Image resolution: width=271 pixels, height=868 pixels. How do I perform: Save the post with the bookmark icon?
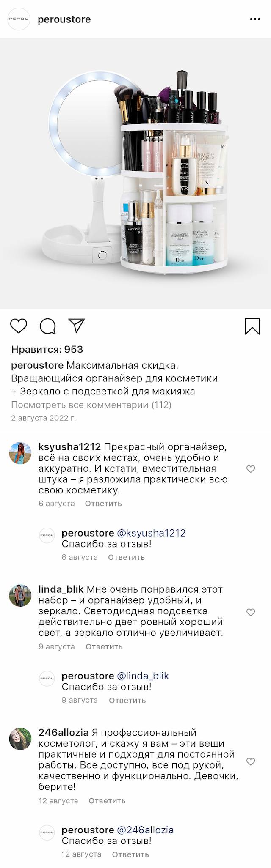(x=252, y=326)
